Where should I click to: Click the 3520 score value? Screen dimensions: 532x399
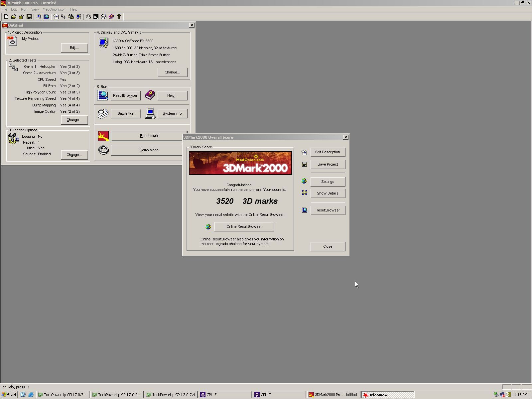225,201
